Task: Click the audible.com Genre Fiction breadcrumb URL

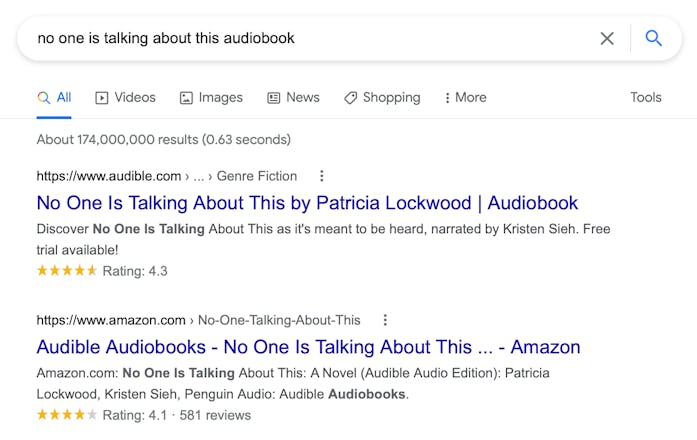Action: (167, 176)
